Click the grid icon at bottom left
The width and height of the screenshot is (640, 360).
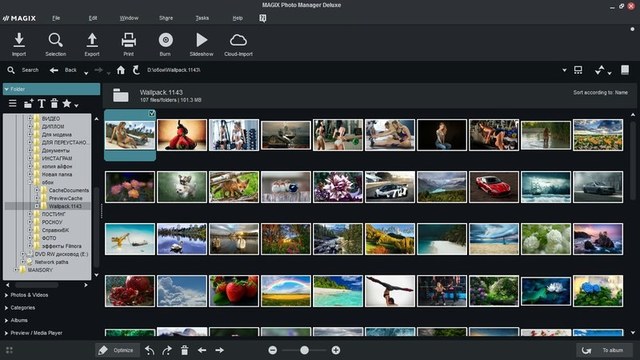(x=9, y=350)
